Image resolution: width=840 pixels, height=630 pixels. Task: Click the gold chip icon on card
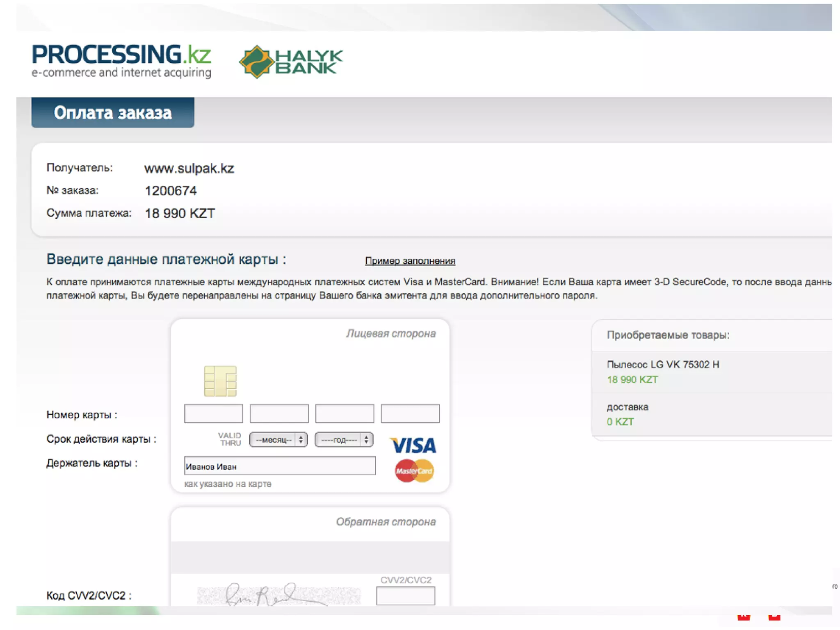[x=220, y=381]
